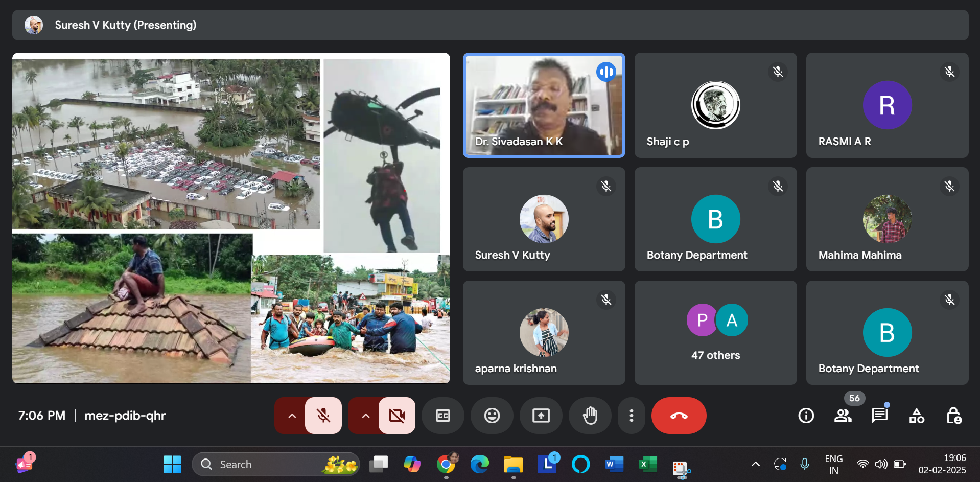Image resolution: width=980 pixels, height=482 pixels.
Task: Click the presented flood photos slide
Action: pyautogui.click(x=231, y=218)
